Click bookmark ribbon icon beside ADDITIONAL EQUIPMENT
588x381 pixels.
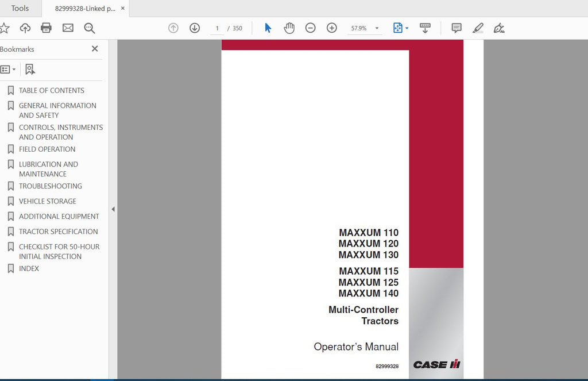point(11,217)
